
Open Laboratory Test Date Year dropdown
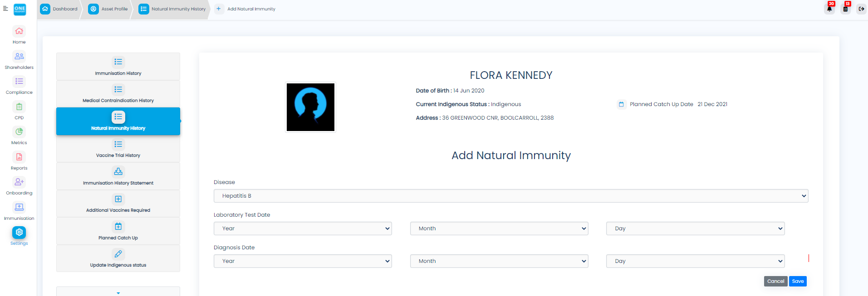point(303,228)
